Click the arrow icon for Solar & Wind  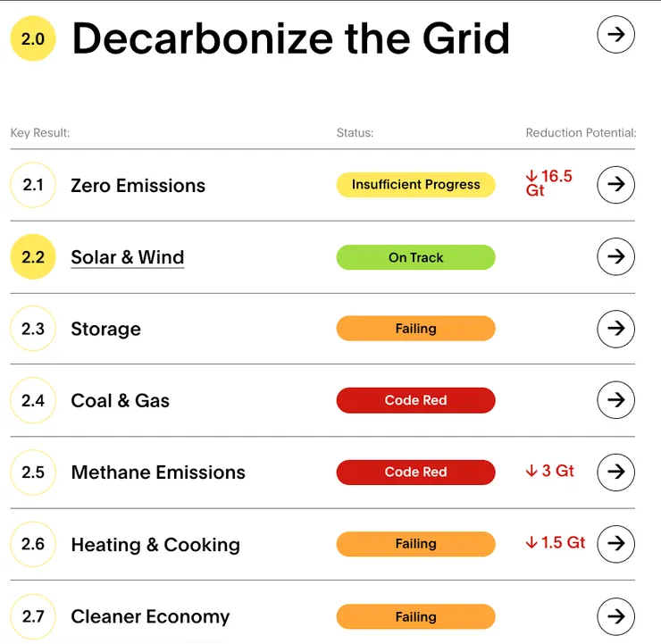[x=615, y=257]
